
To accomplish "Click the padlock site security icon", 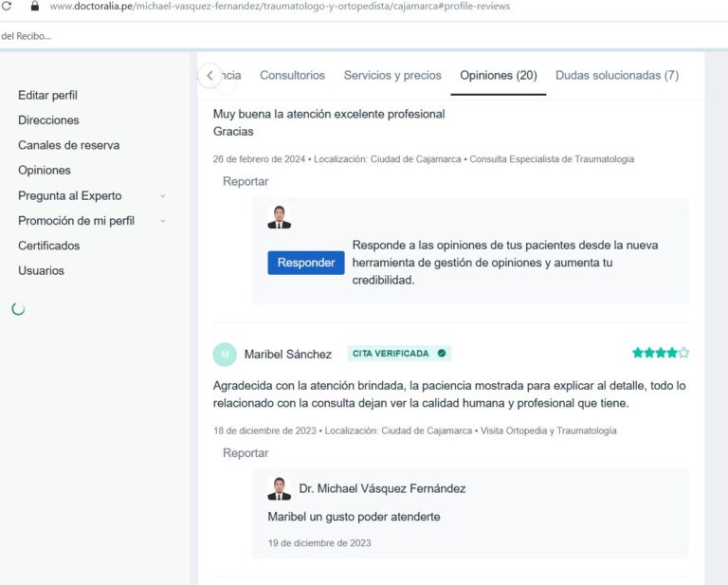I will coord(34,6).
